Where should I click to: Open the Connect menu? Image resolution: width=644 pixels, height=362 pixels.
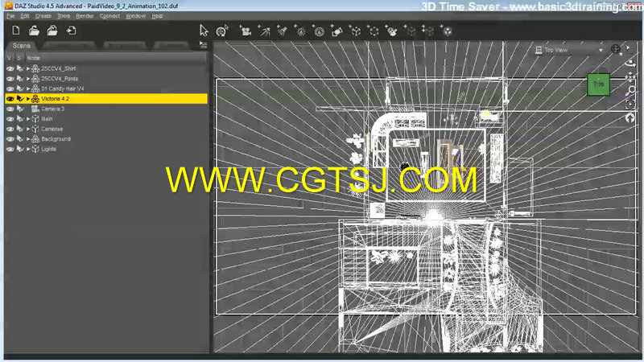pyautogui.click(x=109, y=16)
